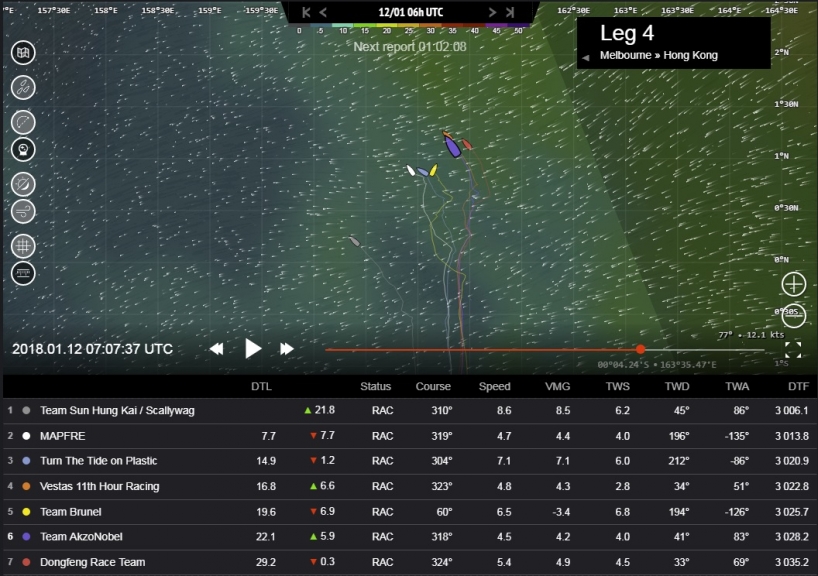Click the grey Scallywag boat on the map

[355, 241]
